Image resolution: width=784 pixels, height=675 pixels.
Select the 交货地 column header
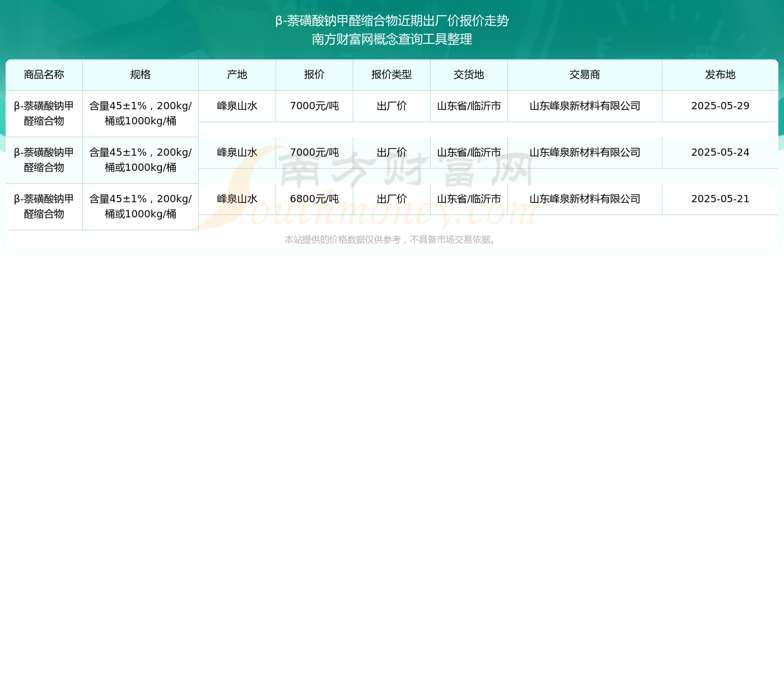click(x=469, y=75)
